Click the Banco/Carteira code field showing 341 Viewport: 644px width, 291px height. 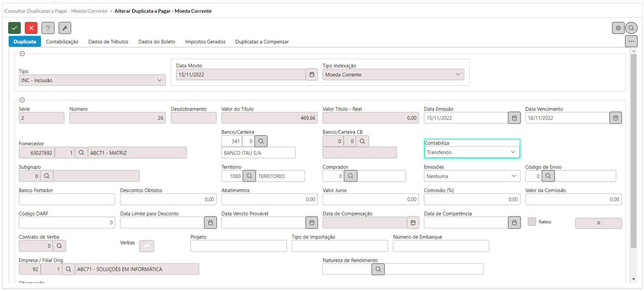click(x=232, y=142)
